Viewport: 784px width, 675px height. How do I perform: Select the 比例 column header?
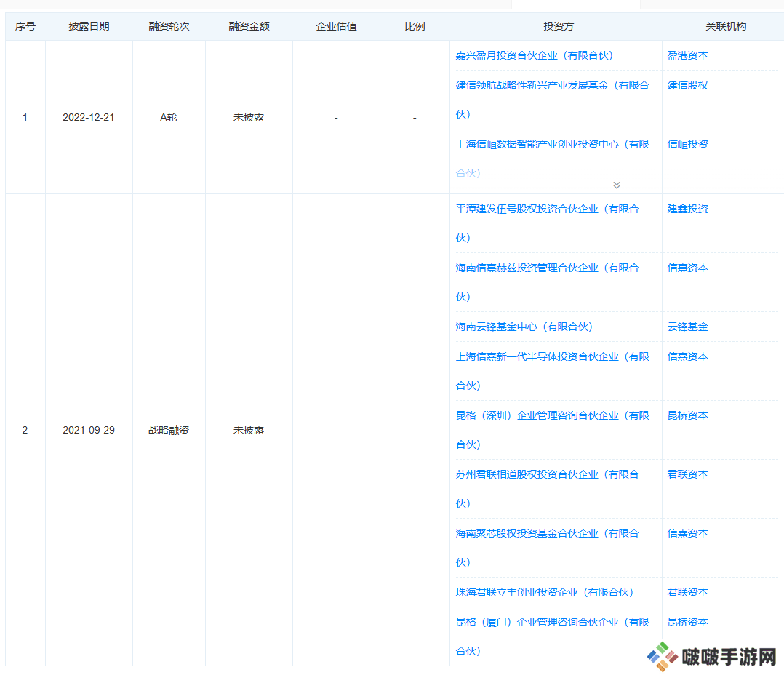pos(415,26)
